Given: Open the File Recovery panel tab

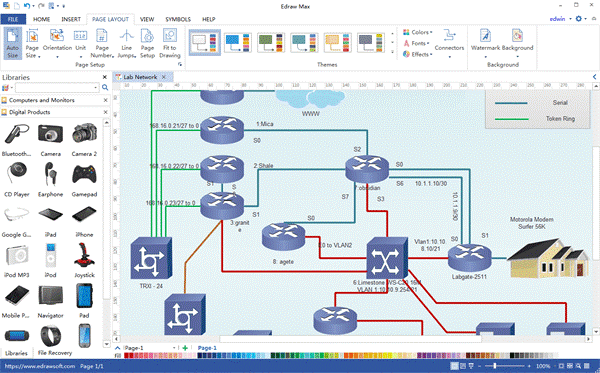Looking at the screenshot, I should [x=55, y=353].
